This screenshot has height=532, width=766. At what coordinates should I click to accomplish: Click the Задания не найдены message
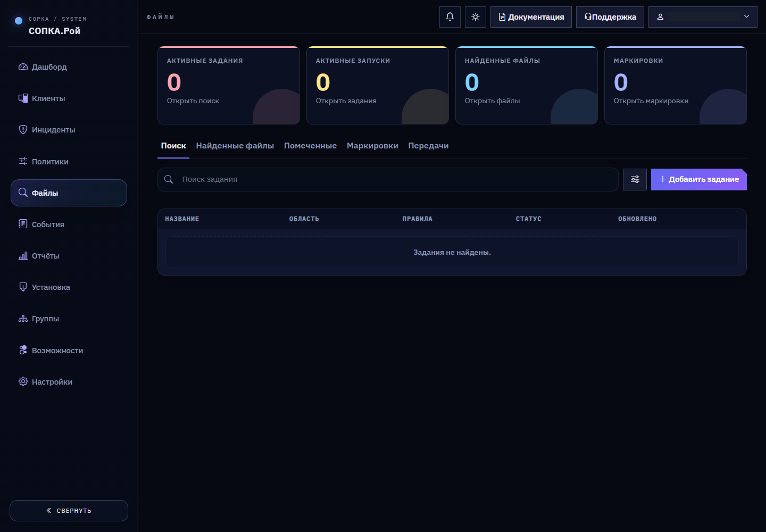coord(452,252)
